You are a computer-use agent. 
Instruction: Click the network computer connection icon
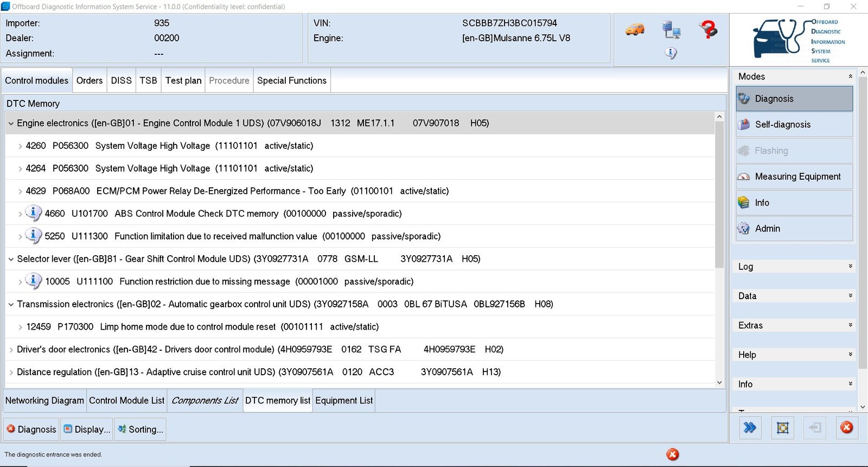pos(671,29)
